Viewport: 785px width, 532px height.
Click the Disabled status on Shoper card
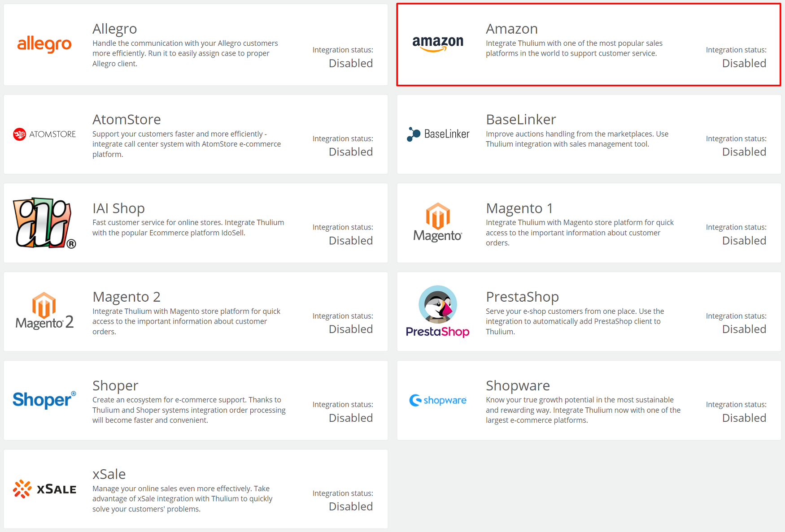point(351,418)
